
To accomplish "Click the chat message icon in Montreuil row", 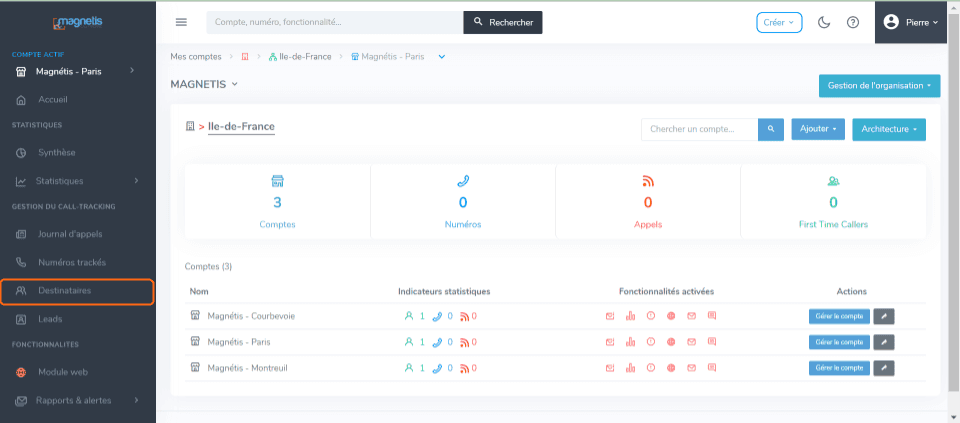I will click(711, 368).
